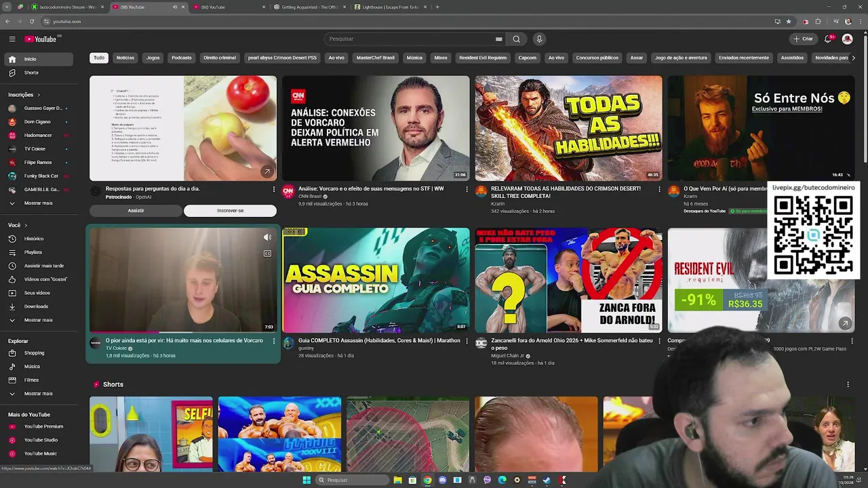Select the Podcasts filter chip
The image size is (868, 488).
(181, 58)
